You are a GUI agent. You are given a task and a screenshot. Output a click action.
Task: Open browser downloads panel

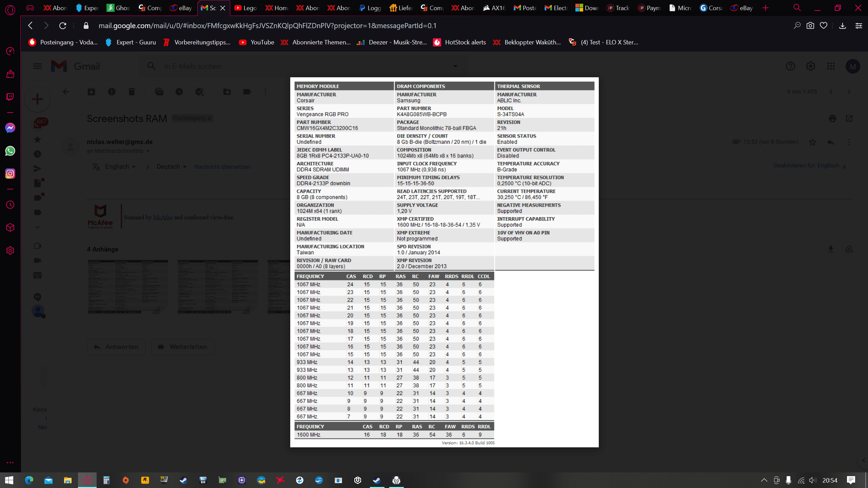(843, 25)
